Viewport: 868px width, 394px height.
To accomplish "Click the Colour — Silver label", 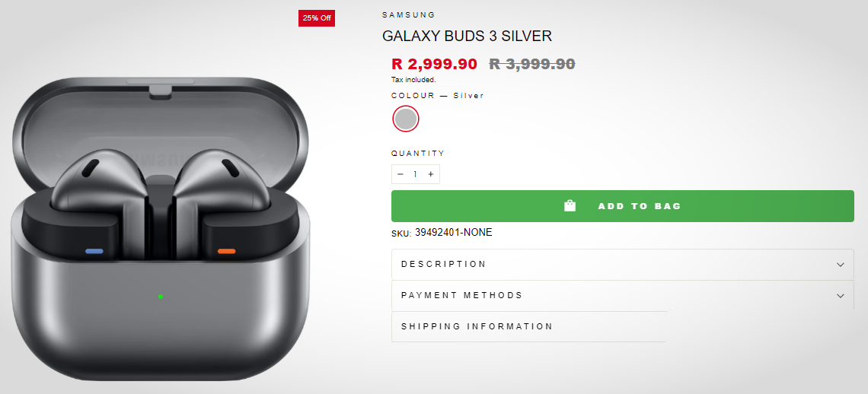I will pos(438,96).
